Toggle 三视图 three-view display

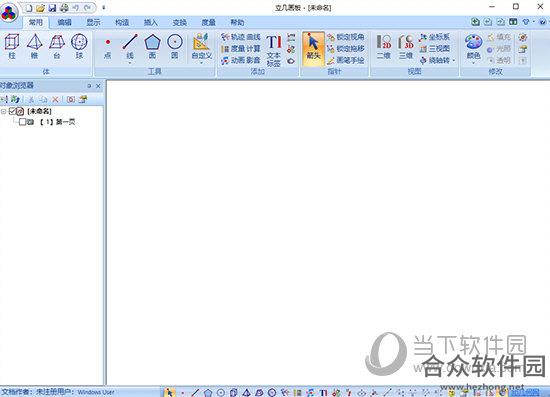434,48
